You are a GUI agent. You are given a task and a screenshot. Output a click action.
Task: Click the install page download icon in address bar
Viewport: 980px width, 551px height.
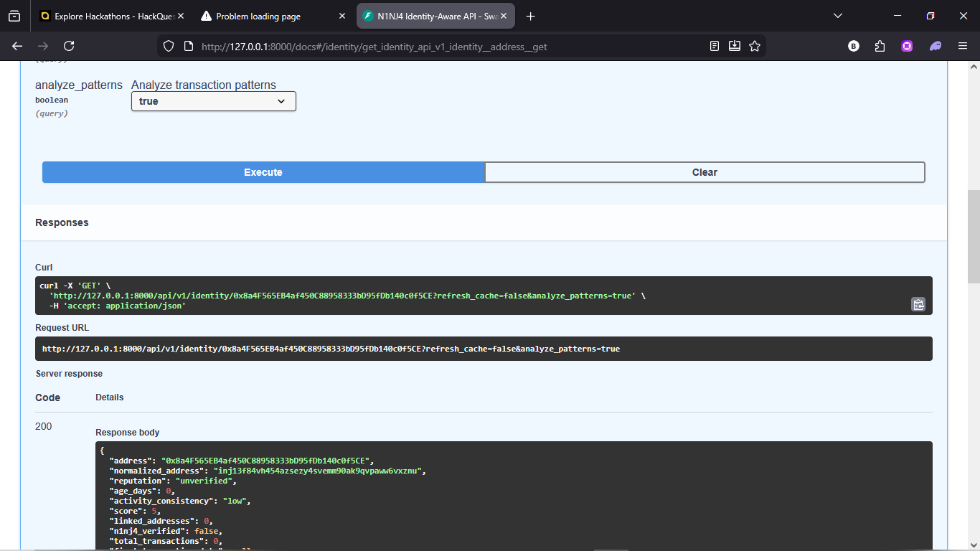pos(735,46)
